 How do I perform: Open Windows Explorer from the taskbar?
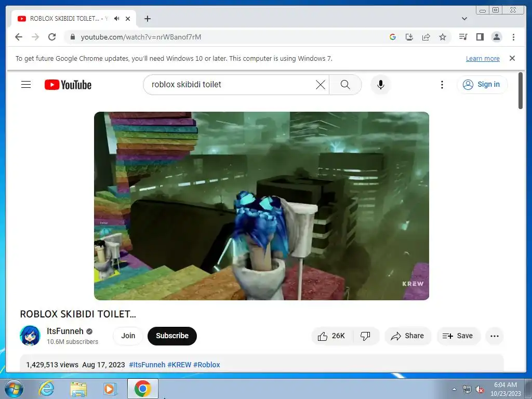pos(78,389)
